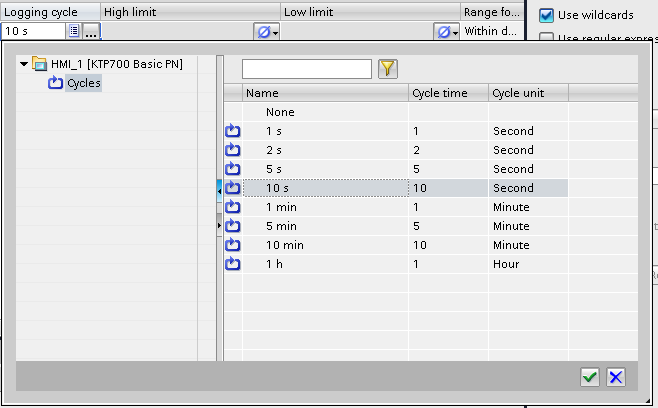This screenshot has width=658, height=408.
Task: Click the list icon beside 10 s field
Action: click(75, 32)
